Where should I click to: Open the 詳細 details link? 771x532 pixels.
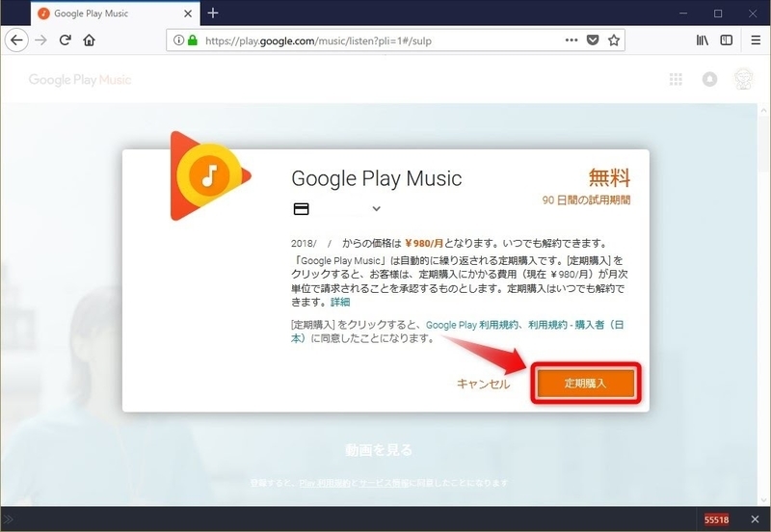pyautogui.click(x=340, y=303)
